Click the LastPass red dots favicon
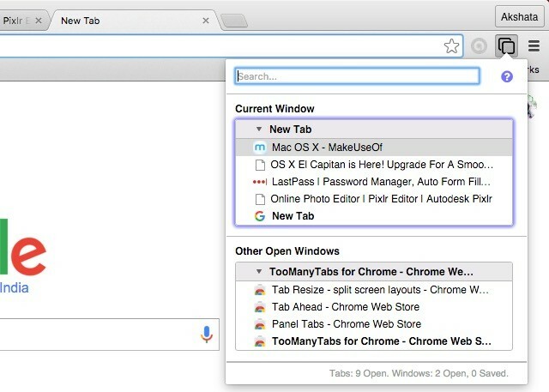Viewport: 549px width, 392px height. pyautogui.click(x=260, y=182)
